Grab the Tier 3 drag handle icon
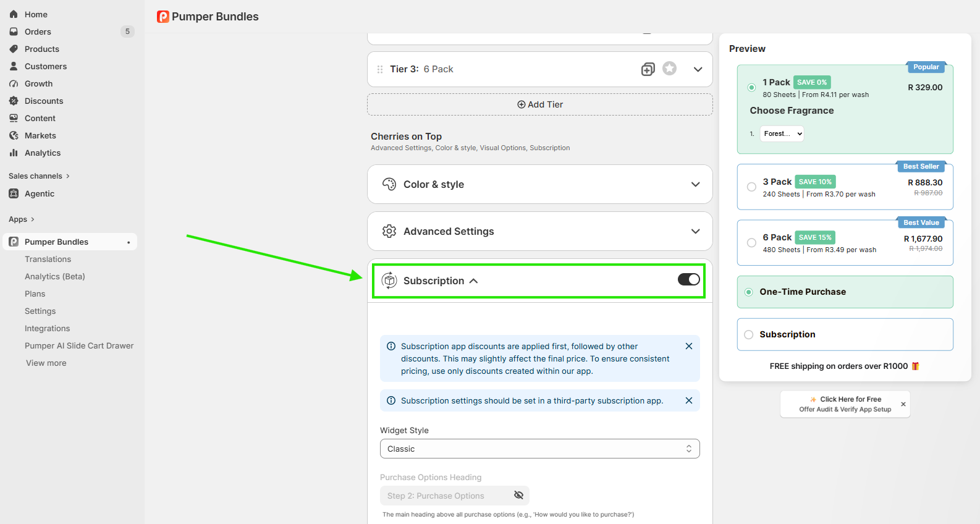Screen dimensions: 980x524 [380, 69]
